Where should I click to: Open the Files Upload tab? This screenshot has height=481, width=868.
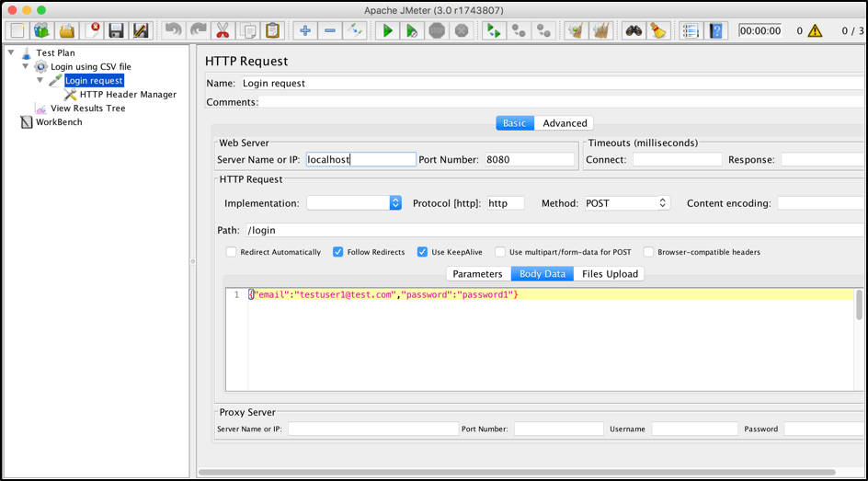pyautogui.click(x=610, y=274)
